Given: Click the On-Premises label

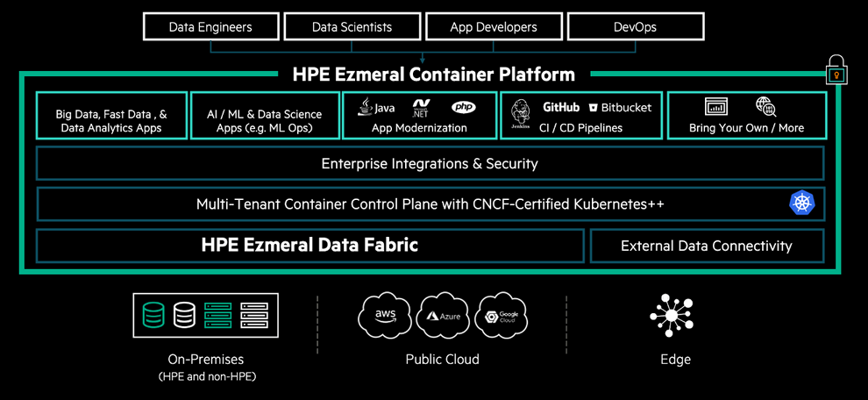Looking at the screenshot, I should tap(206, 359).
